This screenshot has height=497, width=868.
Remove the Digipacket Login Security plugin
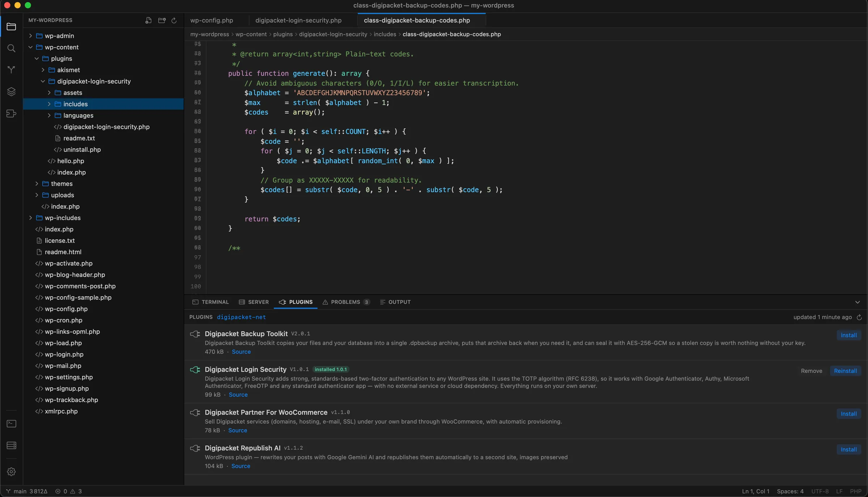click(x=812, y=371)
